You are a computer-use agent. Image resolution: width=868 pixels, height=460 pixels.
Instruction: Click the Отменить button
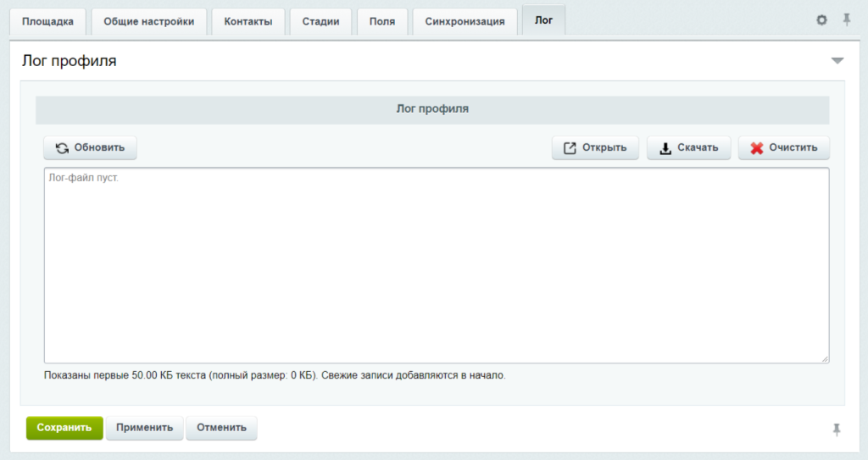(221, 428)
